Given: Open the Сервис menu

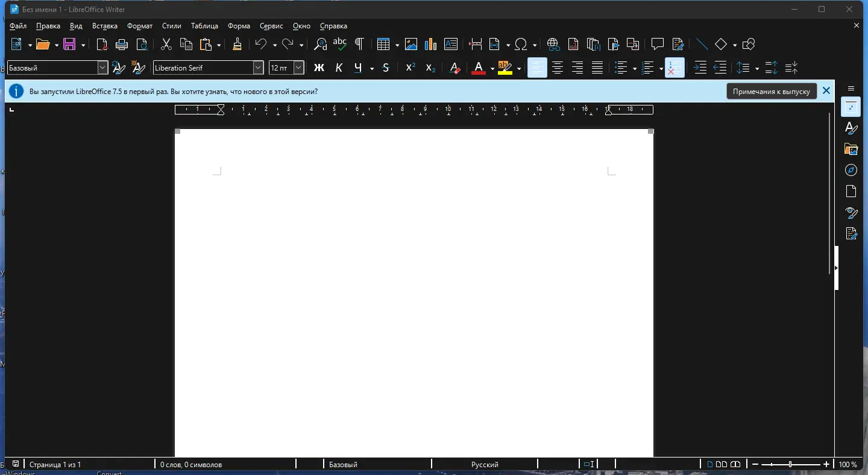Looking at the screenshot, I should click(271, 26).
